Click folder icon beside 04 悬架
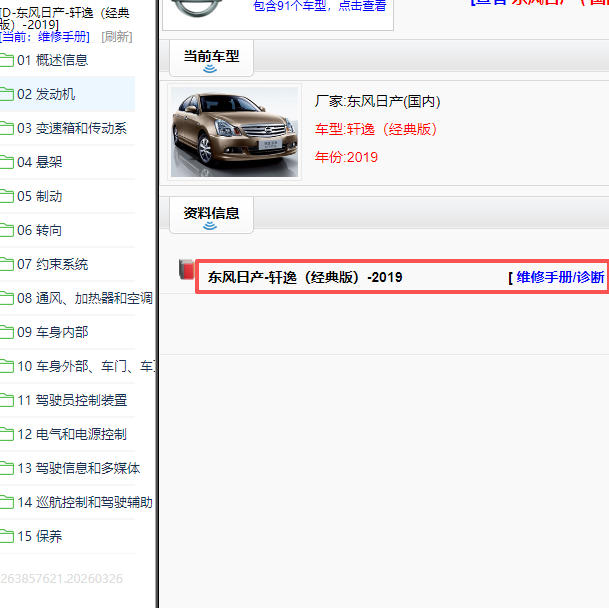 coord(6,162)
